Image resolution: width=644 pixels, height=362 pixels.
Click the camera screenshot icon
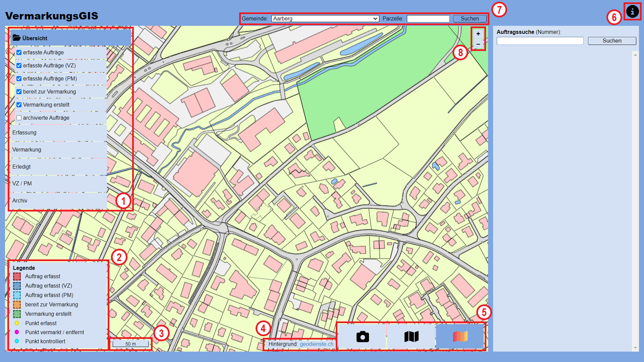pos(362,337)
